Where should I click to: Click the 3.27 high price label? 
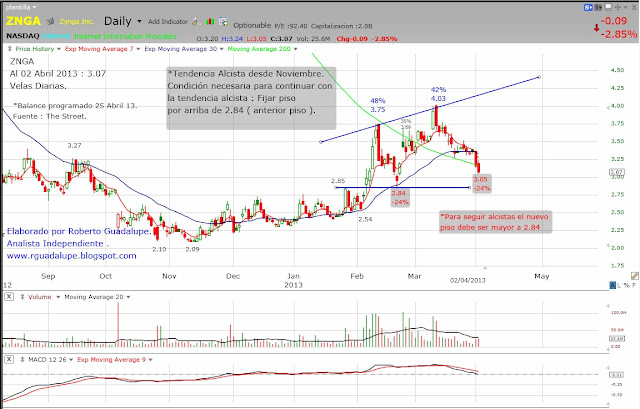pos(74,145)
